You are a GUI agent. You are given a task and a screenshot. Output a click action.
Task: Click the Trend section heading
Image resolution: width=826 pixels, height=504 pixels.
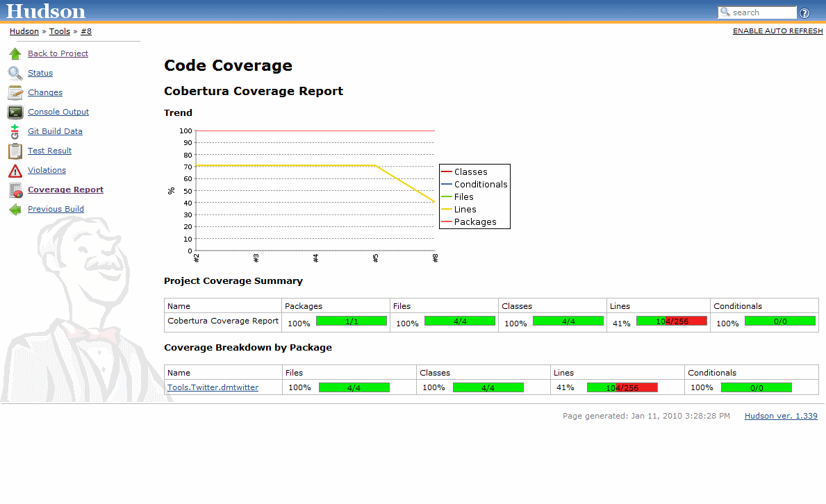(x=178, y=112)
